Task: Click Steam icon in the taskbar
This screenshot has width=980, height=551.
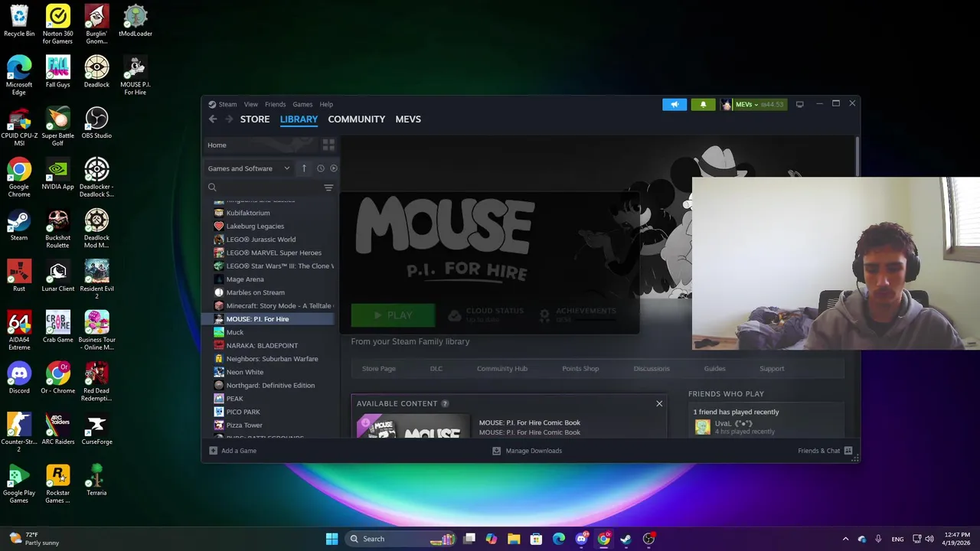Action: (626, 539)
